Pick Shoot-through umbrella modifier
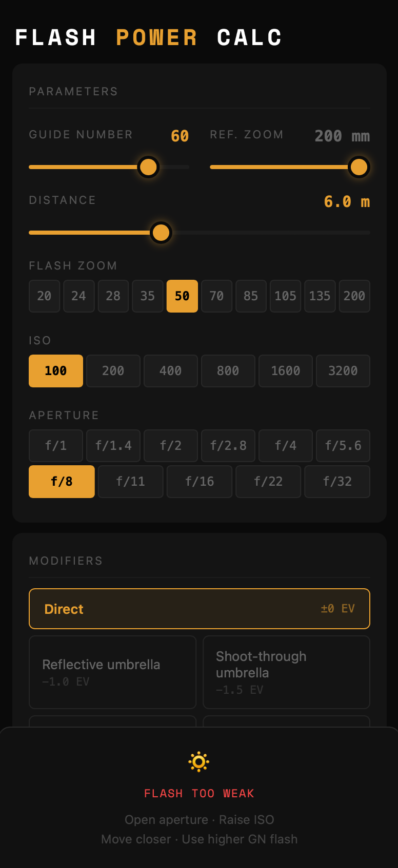 [286, 672]
